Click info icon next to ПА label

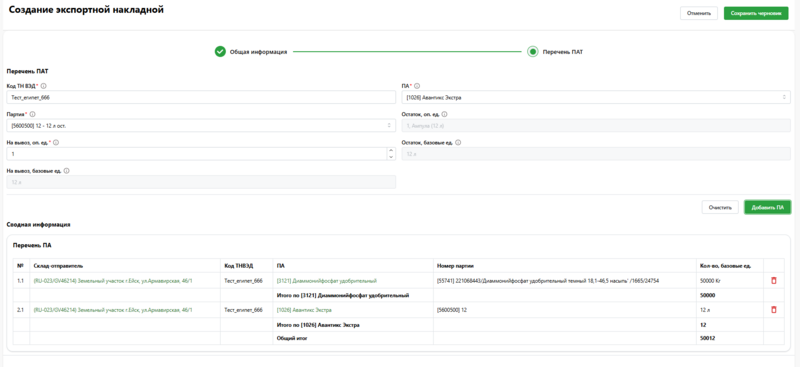417,86
